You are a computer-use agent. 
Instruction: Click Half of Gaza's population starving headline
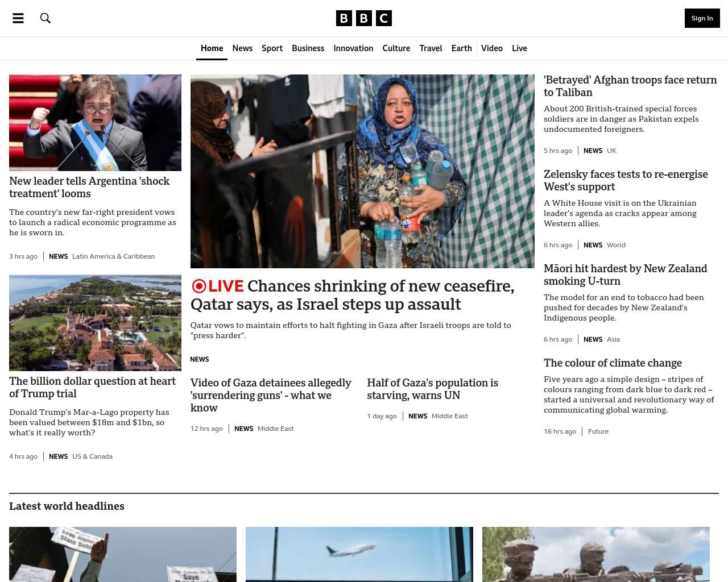click(x=432, y=389)
